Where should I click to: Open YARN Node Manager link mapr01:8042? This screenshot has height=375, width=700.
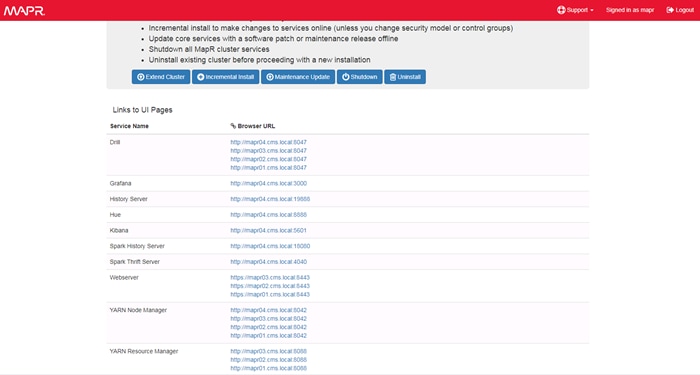click(x=268, y=335)
